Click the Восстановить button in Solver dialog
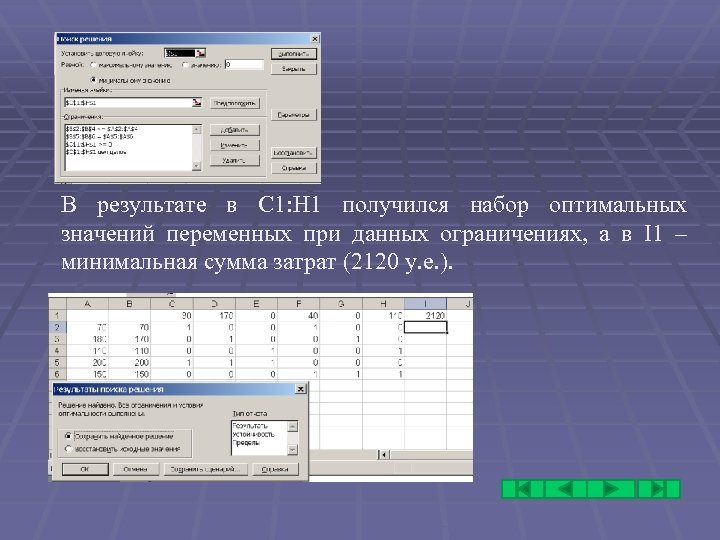The width and height of the screenshot is (720, 540). (293, 152)
